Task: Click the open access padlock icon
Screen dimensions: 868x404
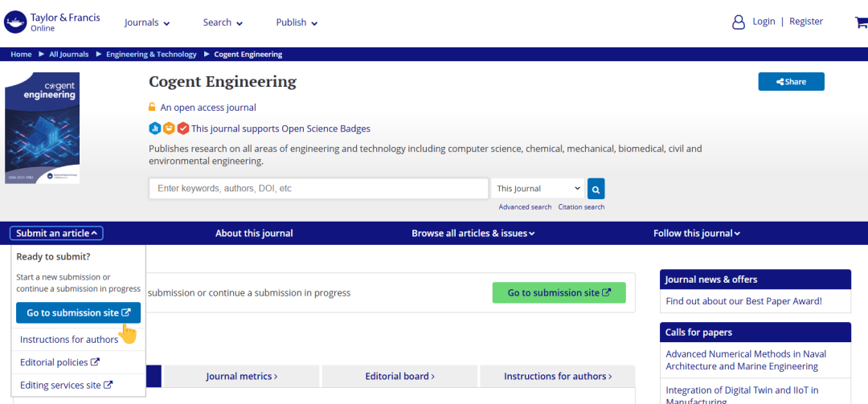Action: point(152,107)
